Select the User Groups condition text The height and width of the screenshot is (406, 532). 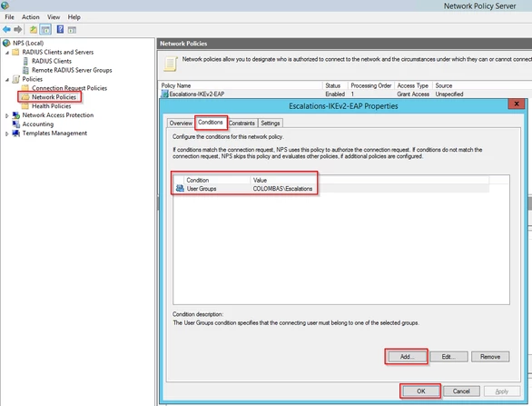click(202, 188)
